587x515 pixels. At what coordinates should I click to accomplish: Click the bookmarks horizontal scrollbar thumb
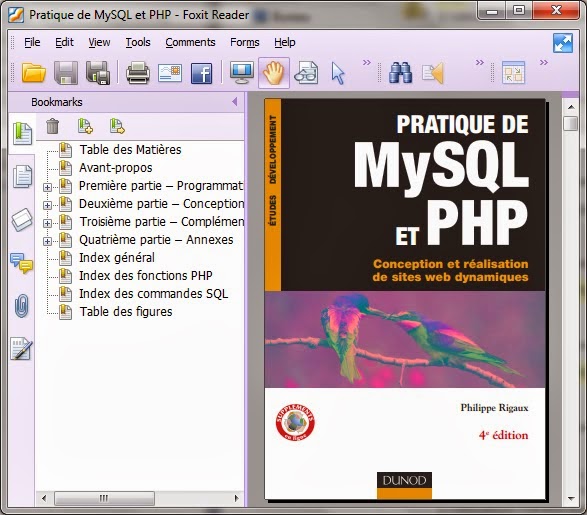104,498
